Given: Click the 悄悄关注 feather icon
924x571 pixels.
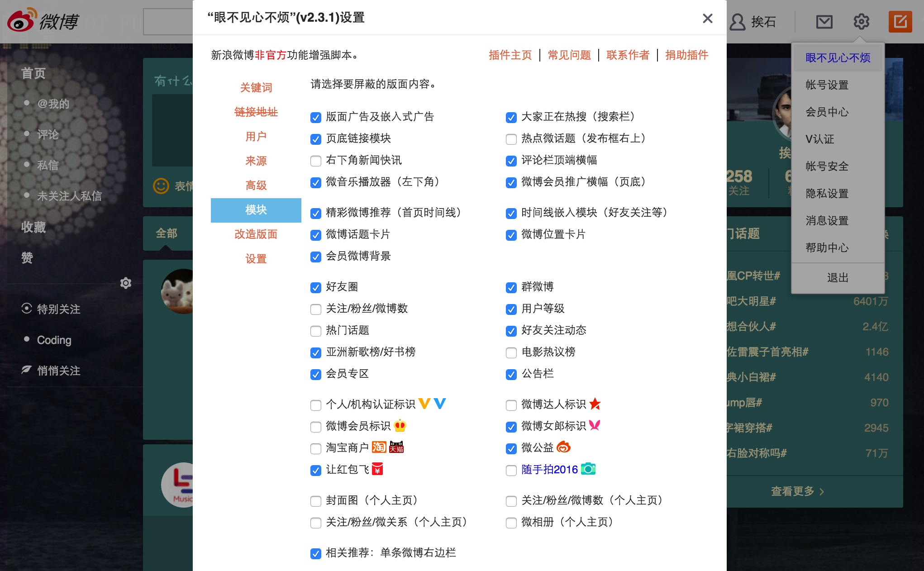Looking at the screenshot, I should point(27,370).
